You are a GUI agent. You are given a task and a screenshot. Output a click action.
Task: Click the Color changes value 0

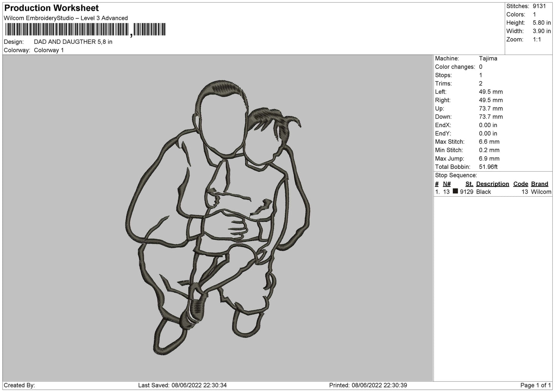[481, 67]
